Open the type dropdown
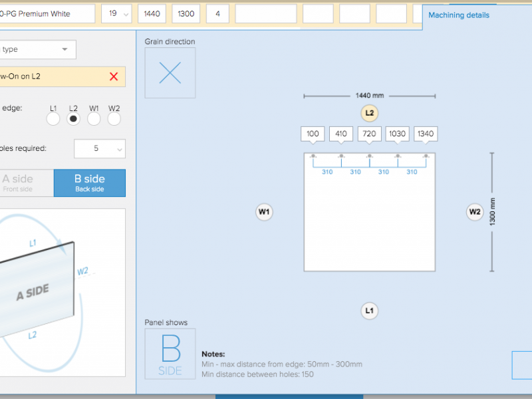Image resolution: width=532 pixels, height=399 pixels. (x=38, y=49)
